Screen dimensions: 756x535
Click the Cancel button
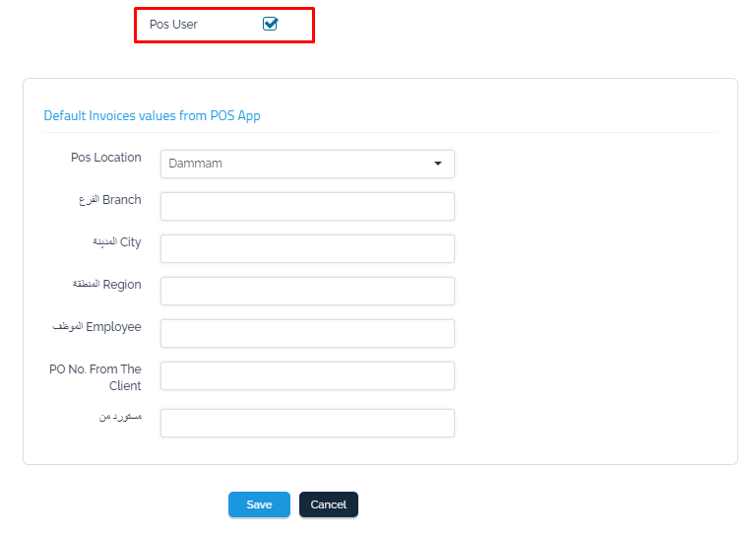328,504
